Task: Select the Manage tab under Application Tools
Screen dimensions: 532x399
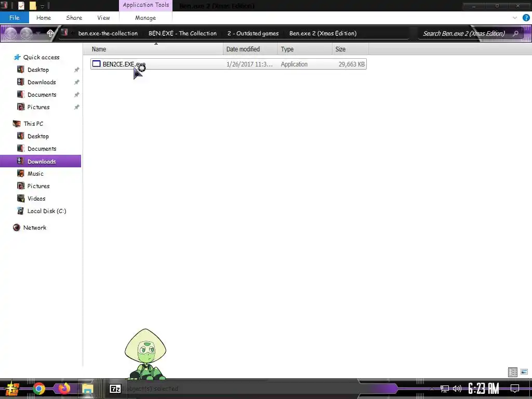Action: [x=145, y=18]
